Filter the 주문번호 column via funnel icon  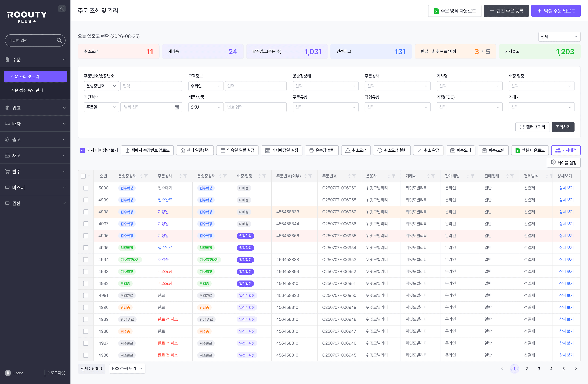354,176
